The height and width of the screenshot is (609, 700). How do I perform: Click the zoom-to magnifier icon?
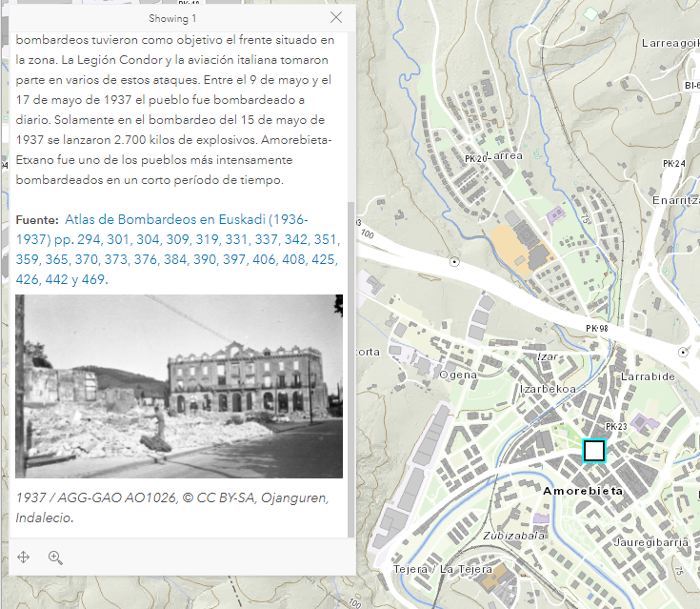click(55, 558)
